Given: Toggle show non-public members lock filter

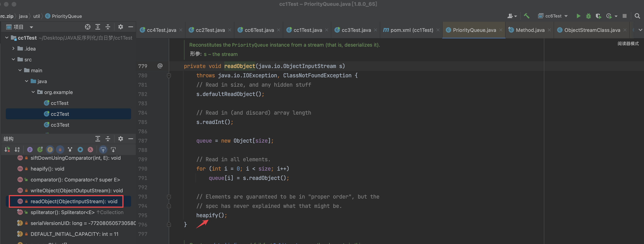Looking at the screenshot, I should tap(60, 150).
